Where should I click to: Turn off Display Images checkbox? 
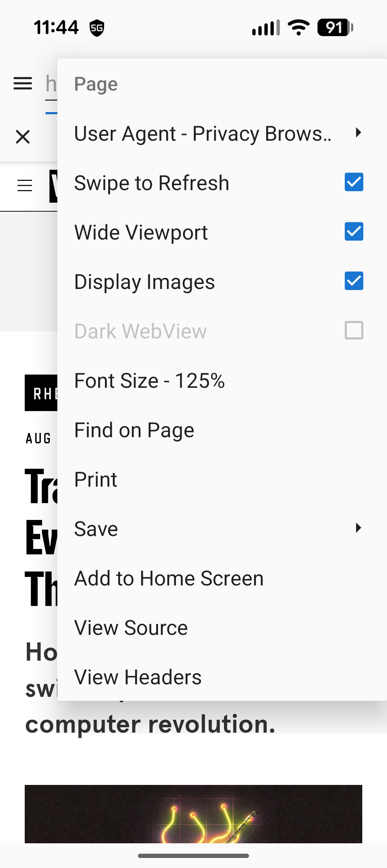[x=354, y=281]
